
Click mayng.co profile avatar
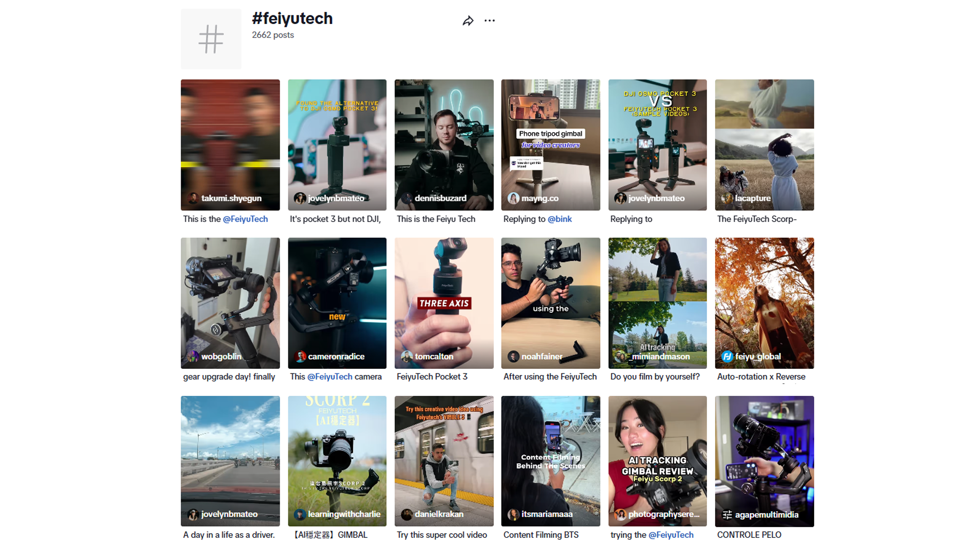pos(513,198)
